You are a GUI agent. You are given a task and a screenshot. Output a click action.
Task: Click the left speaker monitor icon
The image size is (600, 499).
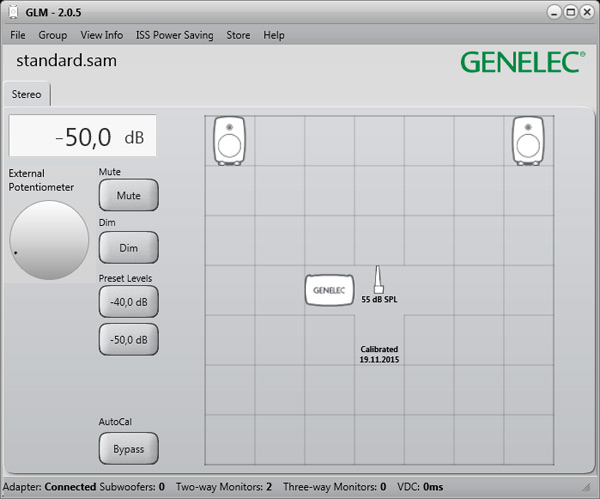click(x=229, y=141)
